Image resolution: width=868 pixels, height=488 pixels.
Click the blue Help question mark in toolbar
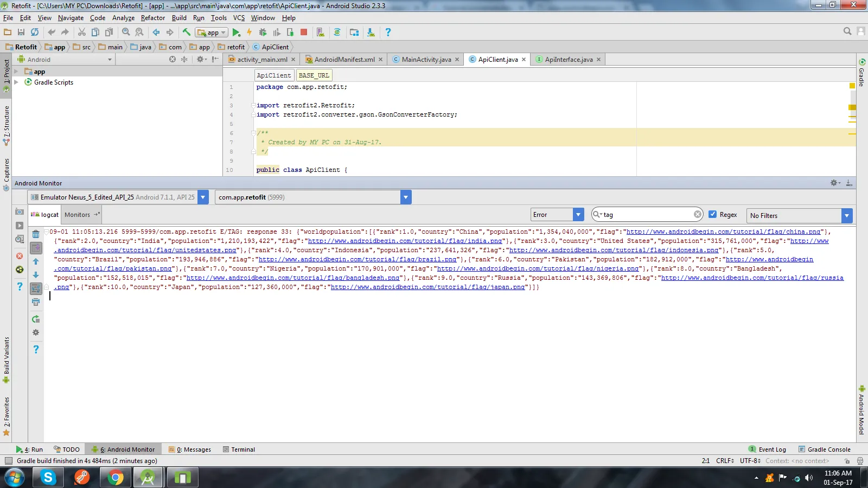[x=388, y=33]
